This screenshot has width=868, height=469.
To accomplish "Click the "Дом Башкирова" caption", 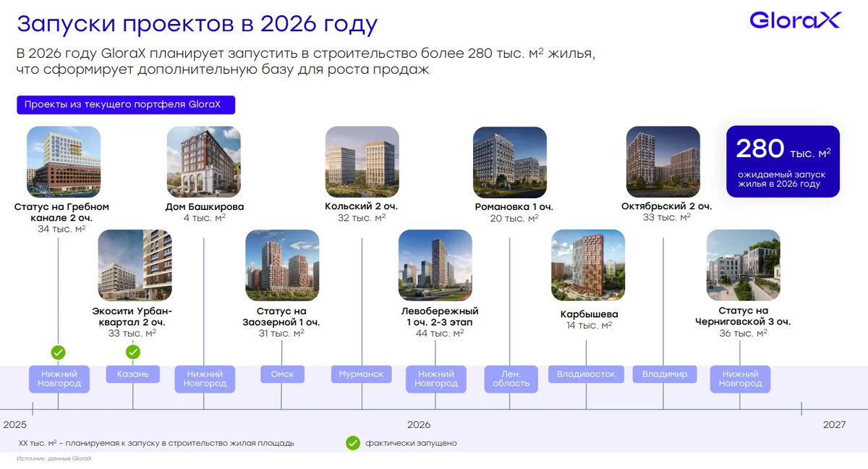I will [x=205, y=207].
